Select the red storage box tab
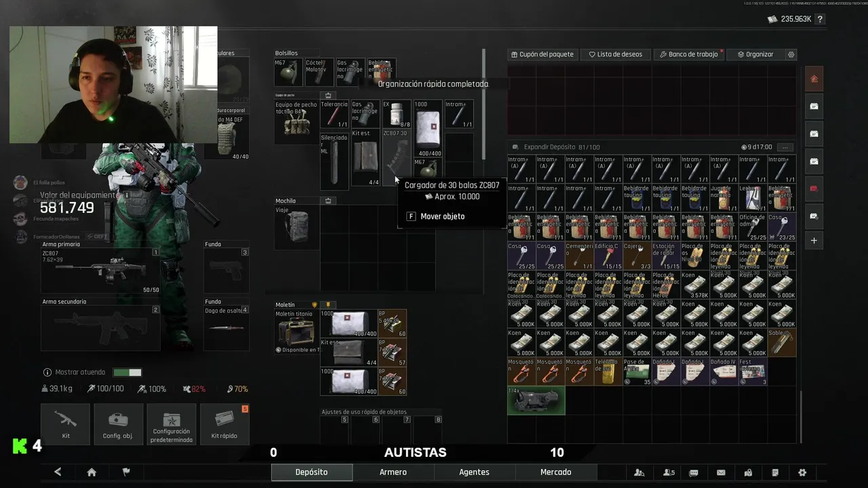Screen dimensions: 868x488 [814, 188]
